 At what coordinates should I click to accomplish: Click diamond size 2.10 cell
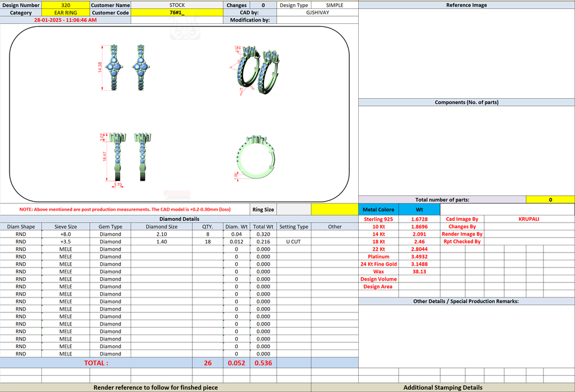point(162,234)
